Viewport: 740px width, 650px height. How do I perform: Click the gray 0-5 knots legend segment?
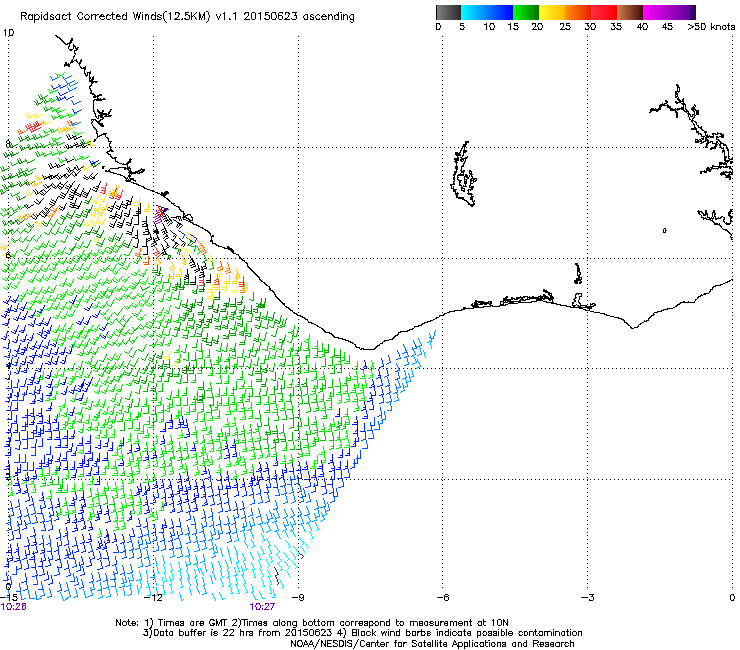point(448,12)
